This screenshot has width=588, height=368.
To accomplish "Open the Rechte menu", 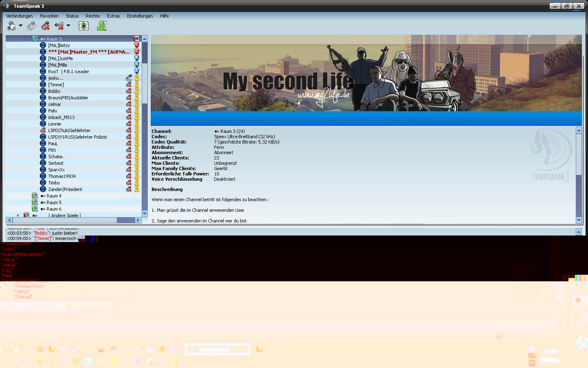I will point(93,16).
